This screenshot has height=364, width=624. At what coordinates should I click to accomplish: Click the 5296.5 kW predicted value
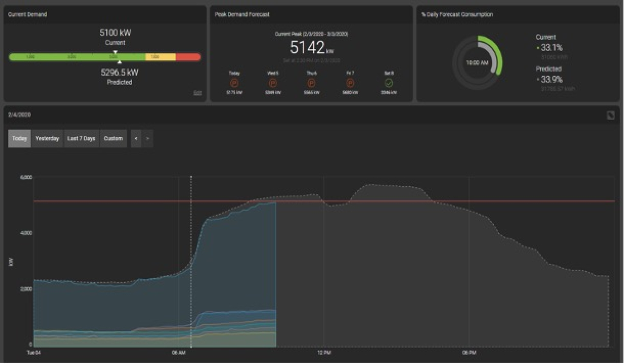[120, 73]
